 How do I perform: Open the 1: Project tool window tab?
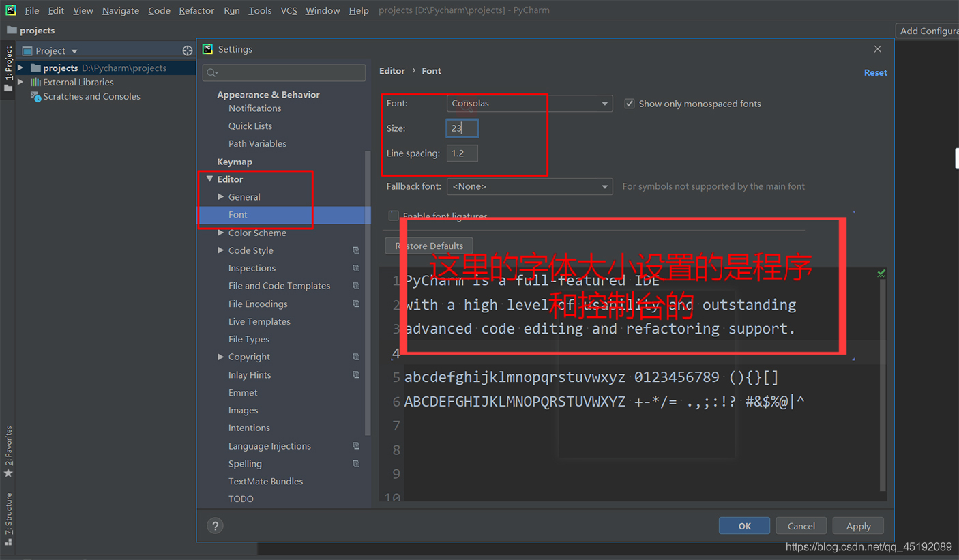(x=8, y=70)
